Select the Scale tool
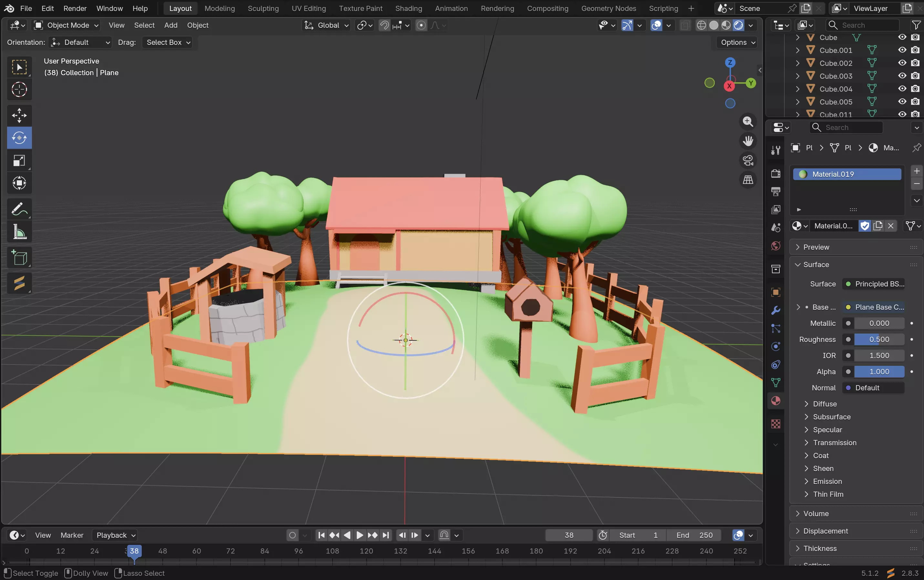924x580 pixels. (19, 160)
